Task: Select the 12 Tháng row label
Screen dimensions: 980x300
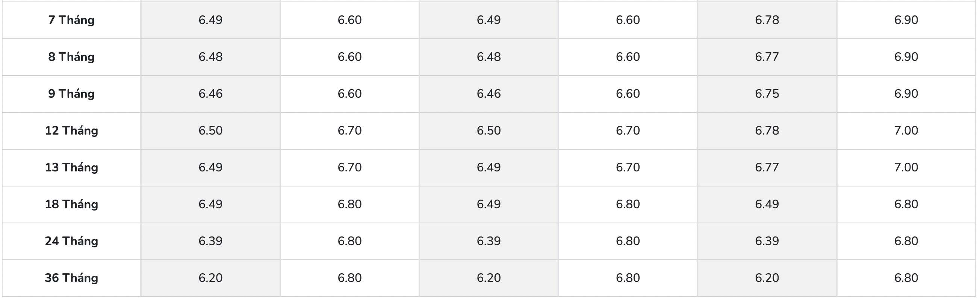Action: (x=71, y=130)
